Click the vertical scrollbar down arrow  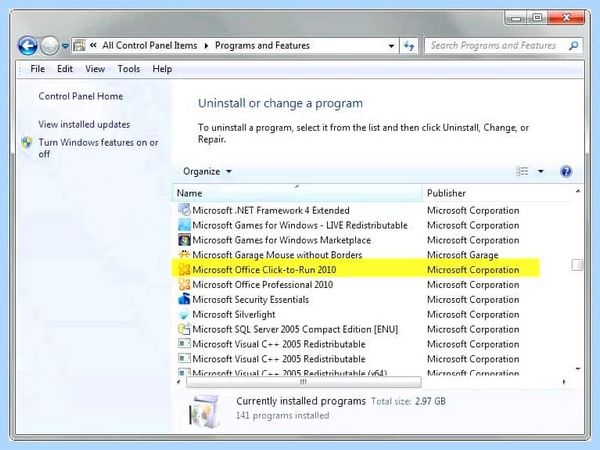(578, 369)
